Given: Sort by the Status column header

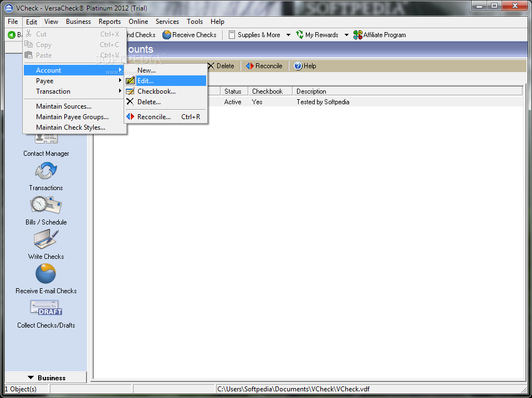Looking at the screenshot, I should [234, 91].
